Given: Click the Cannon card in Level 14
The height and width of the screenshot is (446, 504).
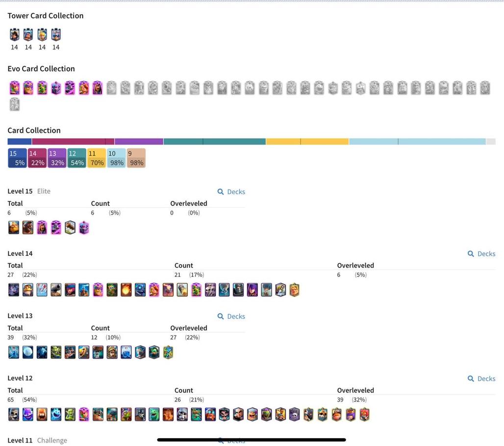Looking at the screenshot, I should pos(56,290).
